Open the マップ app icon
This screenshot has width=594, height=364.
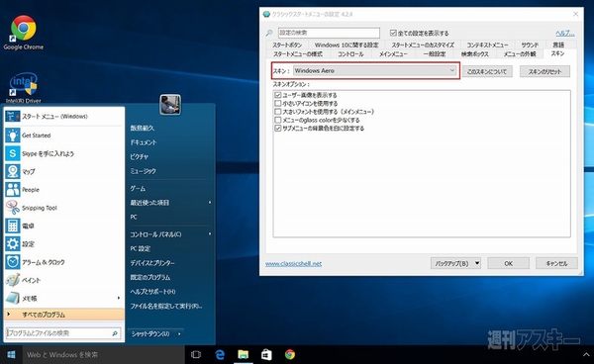pos(13,171)
